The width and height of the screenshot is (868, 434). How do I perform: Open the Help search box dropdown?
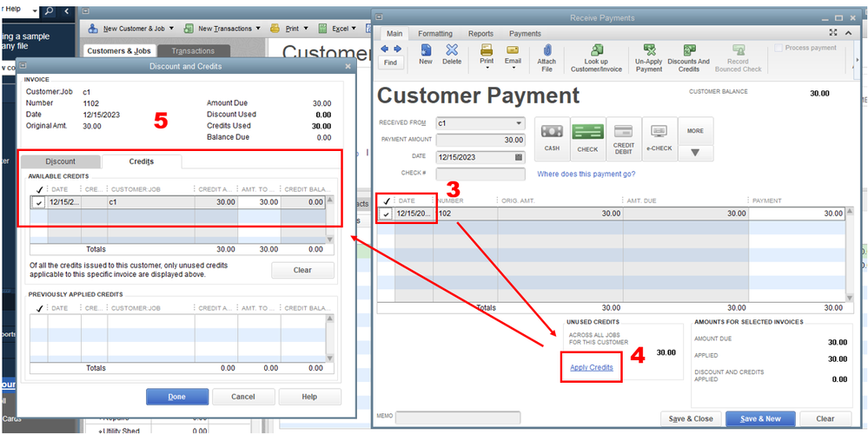click(x=35, y=11)
